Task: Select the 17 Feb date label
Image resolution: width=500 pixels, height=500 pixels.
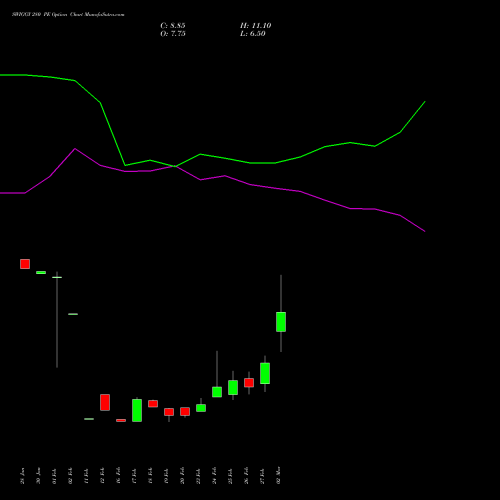Action: pos(134,476)
